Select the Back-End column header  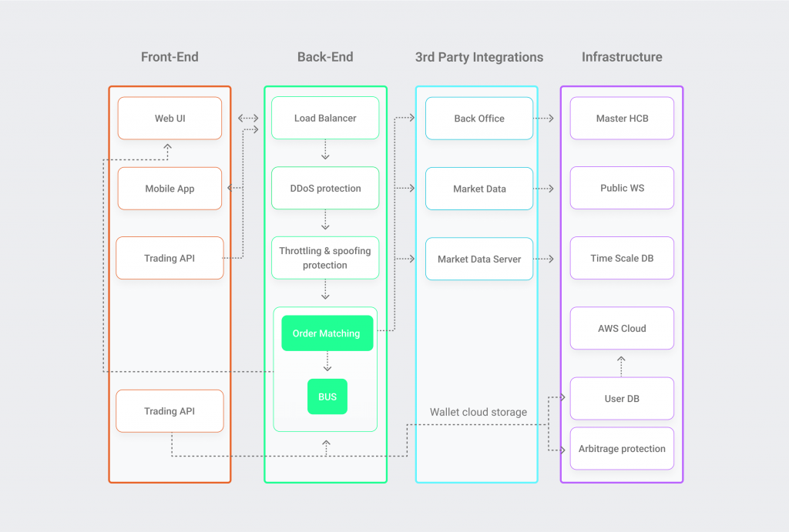325,57
